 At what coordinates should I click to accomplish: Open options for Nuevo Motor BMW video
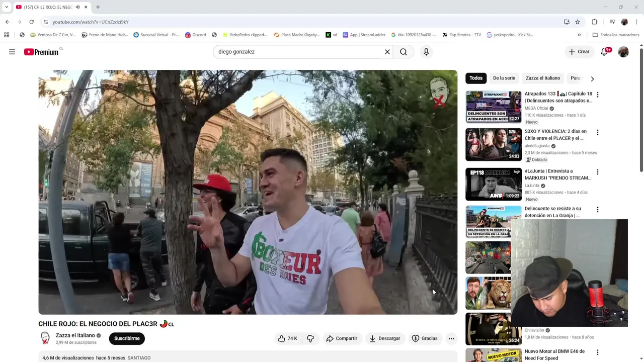pos(598,352)
